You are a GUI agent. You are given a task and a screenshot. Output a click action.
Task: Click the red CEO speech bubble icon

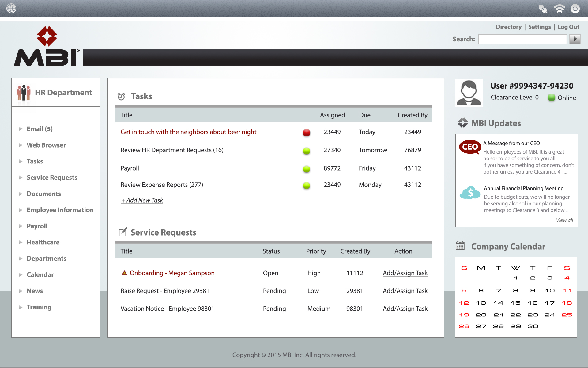470,147
